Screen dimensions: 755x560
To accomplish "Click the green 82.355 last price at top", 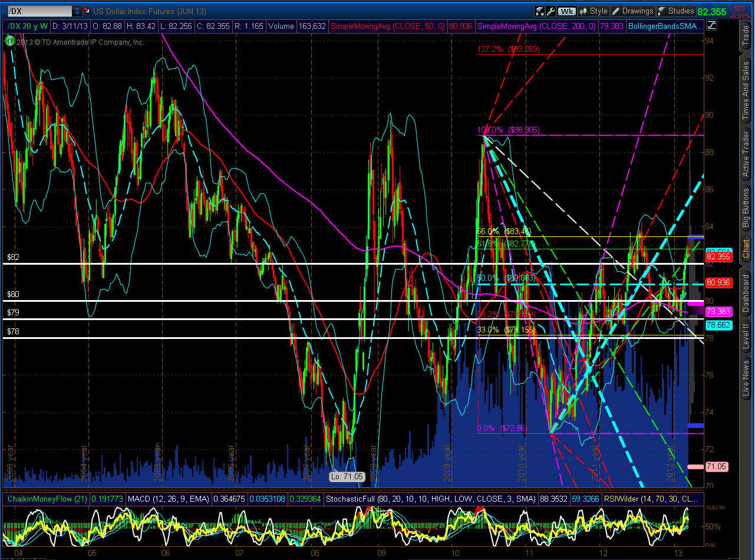I will (711, 11).
